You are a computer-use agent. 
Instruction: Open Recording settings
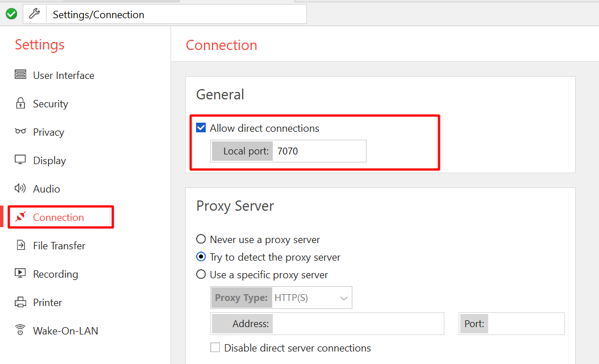click(55, 274)
